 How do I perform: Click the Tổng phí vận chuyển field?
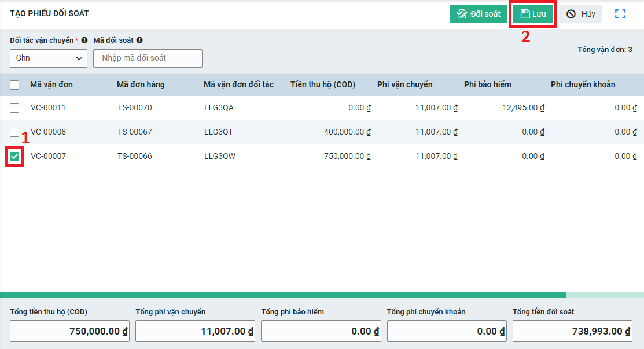coord(195,331)
